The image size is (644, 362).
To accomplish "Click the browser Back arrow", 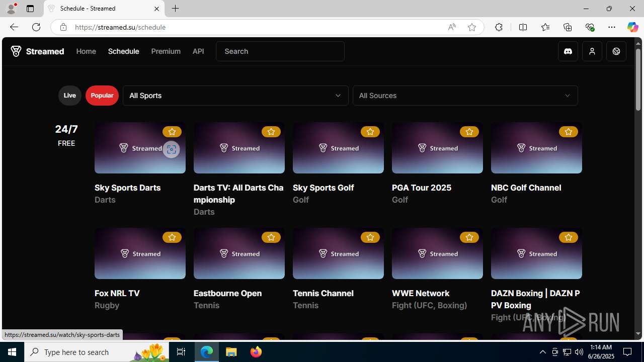I will coord(14,27).
